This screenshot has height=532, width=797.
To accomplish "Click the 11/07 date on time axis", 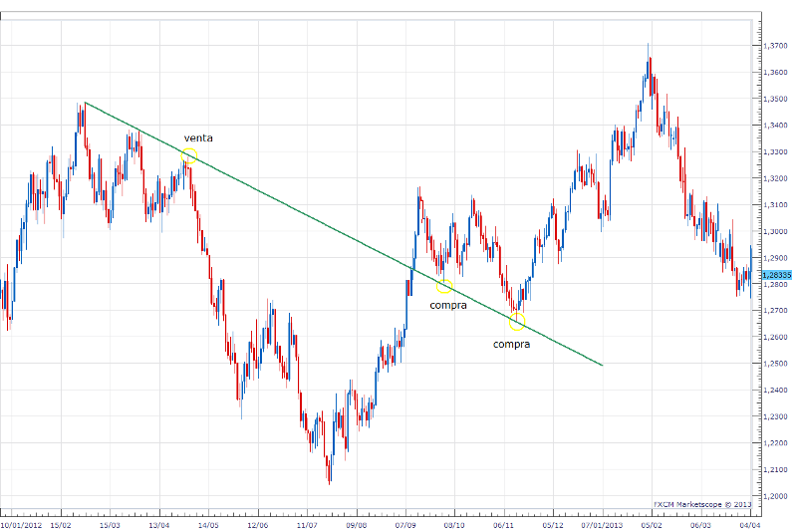I will click(x=307, y=522).
